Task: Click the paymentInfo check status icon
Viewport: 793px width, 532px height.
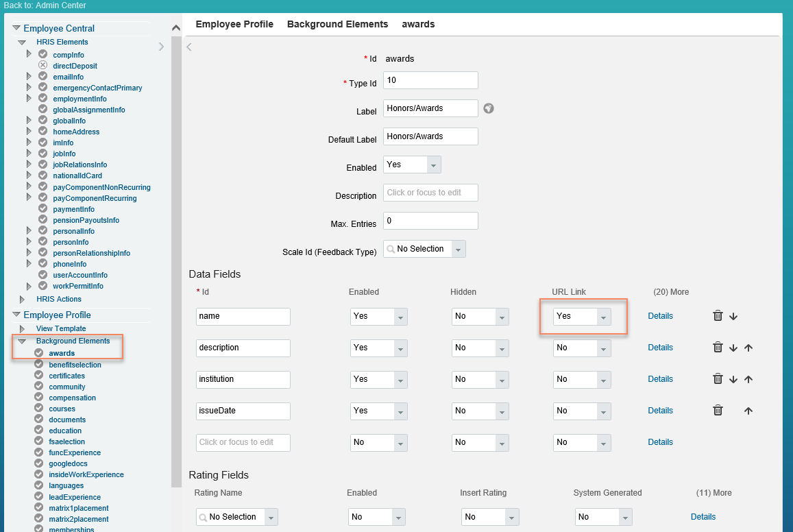Action: [x=43, y=208]
